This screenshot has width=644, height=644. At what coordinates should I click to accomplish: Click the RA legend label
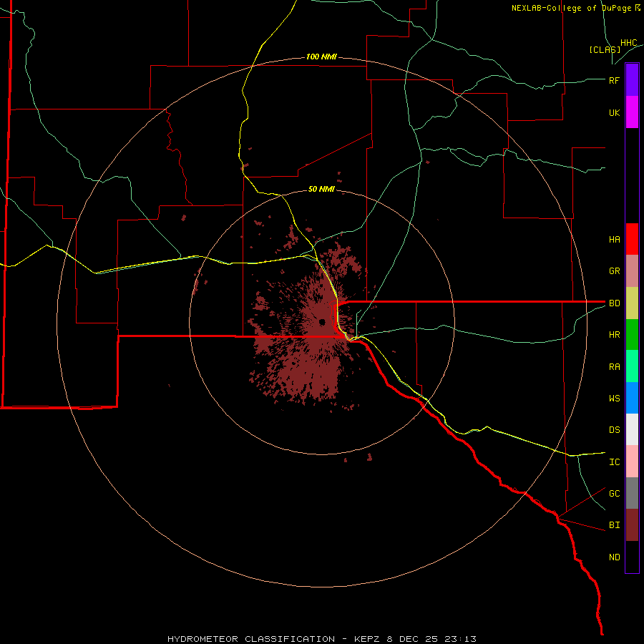coord(614,367)
